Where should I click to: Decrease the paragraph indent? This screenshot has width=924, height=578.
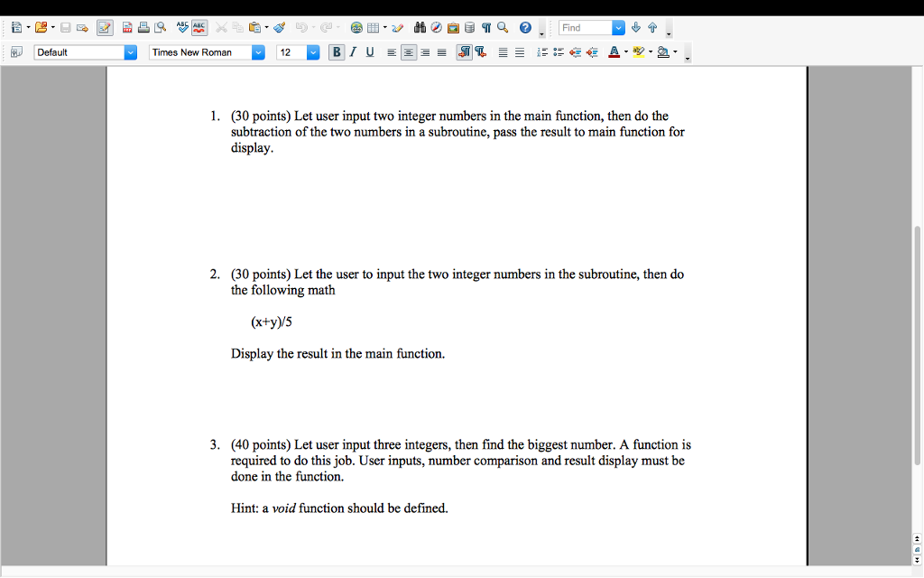[x=575, y=52]
